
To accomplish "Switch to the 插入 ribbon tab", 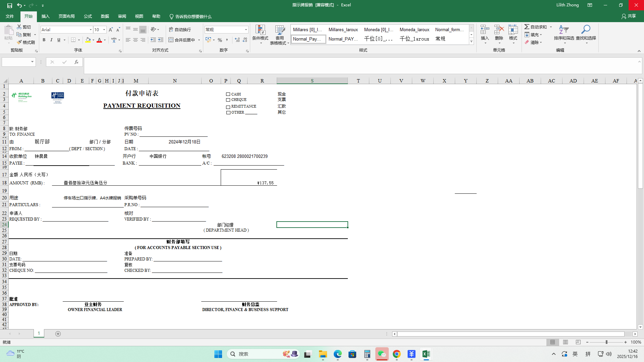I will tap(45, 16).
